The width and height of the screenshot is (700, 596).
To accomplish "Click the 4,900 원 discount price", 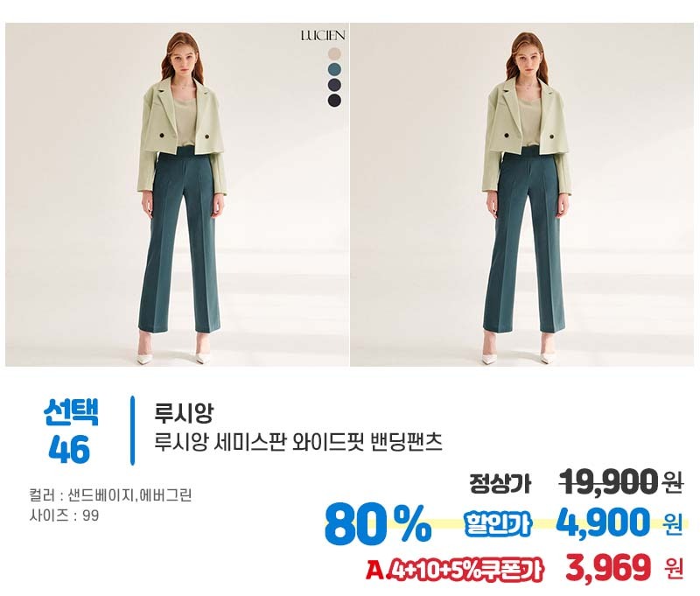I will [x=619, y=522].
